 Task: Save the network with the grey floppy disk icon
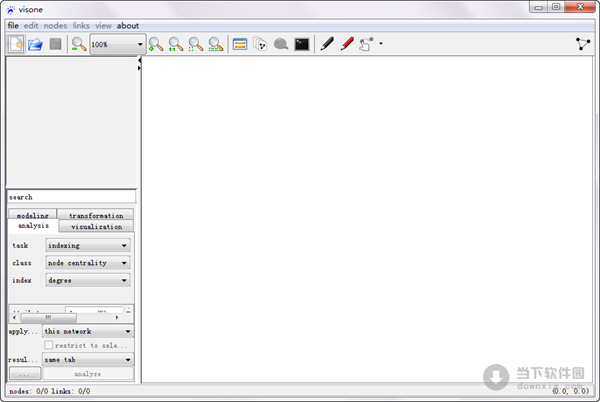pos(55,44)
